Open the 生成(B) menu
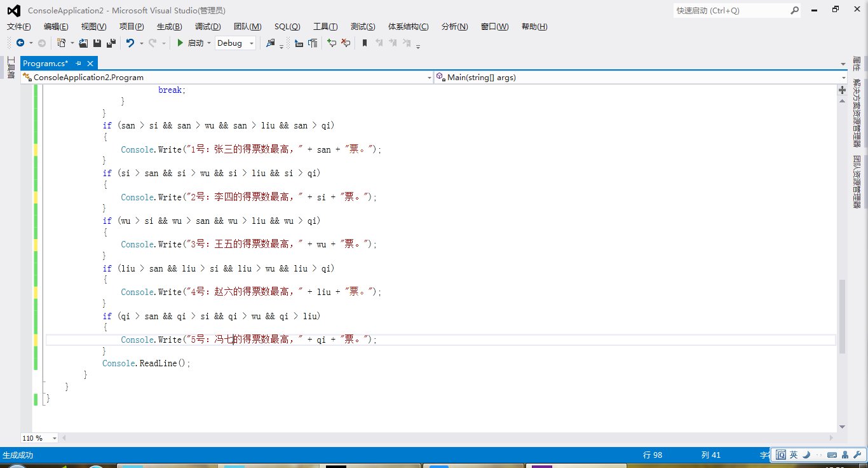 coord(169,26)
